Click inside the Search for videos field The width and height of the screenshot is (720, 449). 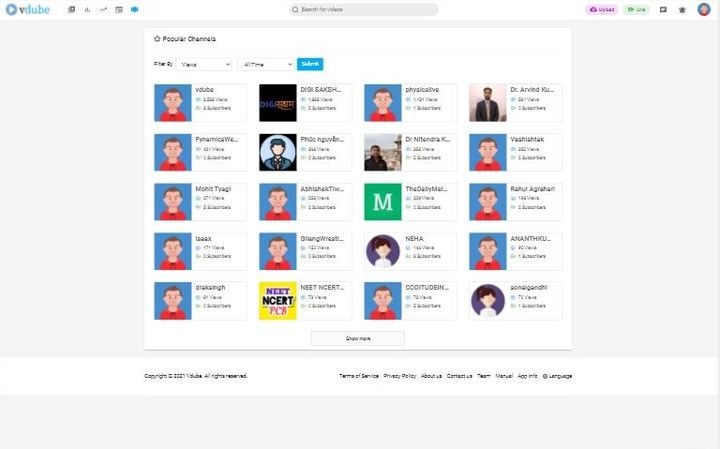pos(364,9)
